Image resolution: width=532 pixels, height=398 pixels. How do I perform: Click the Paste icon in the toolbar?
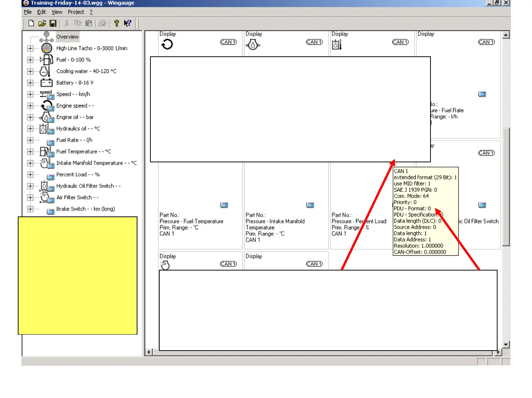tap(89, 23)
